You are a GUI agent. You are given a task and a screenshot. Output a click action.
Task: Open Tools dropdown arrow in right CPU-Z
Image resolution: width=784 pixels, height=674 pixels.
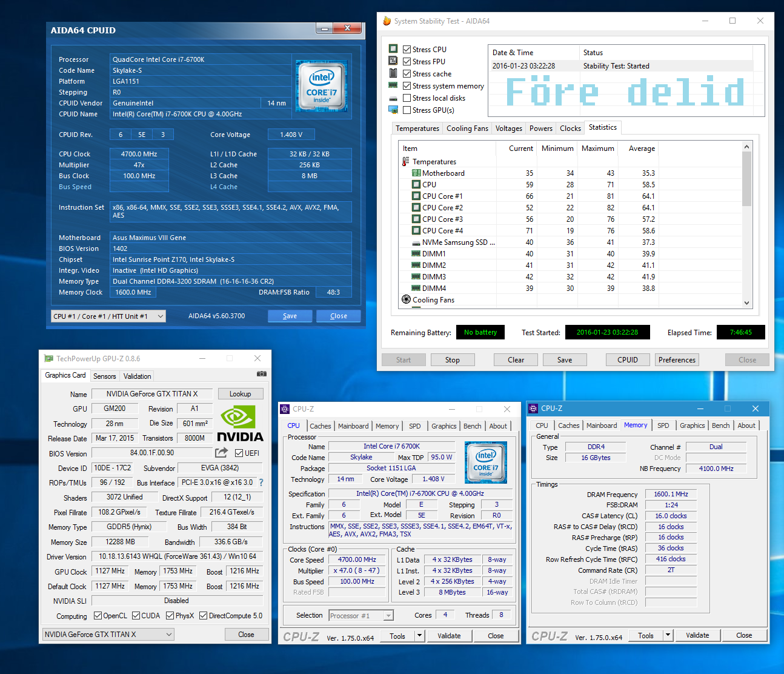668,636
